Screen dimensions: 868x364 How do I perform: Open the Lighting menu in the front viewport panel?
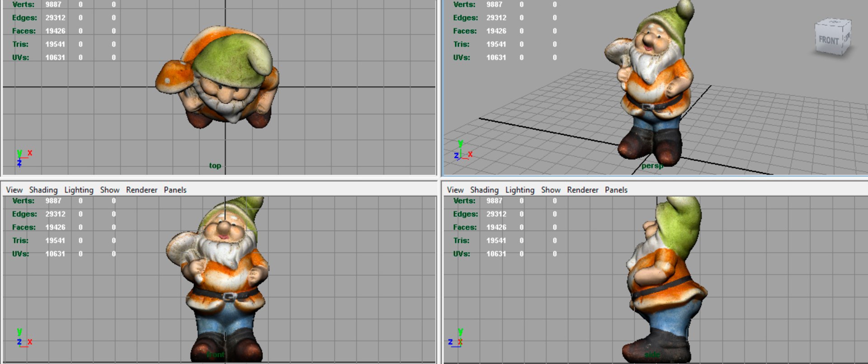click(79, 190)
